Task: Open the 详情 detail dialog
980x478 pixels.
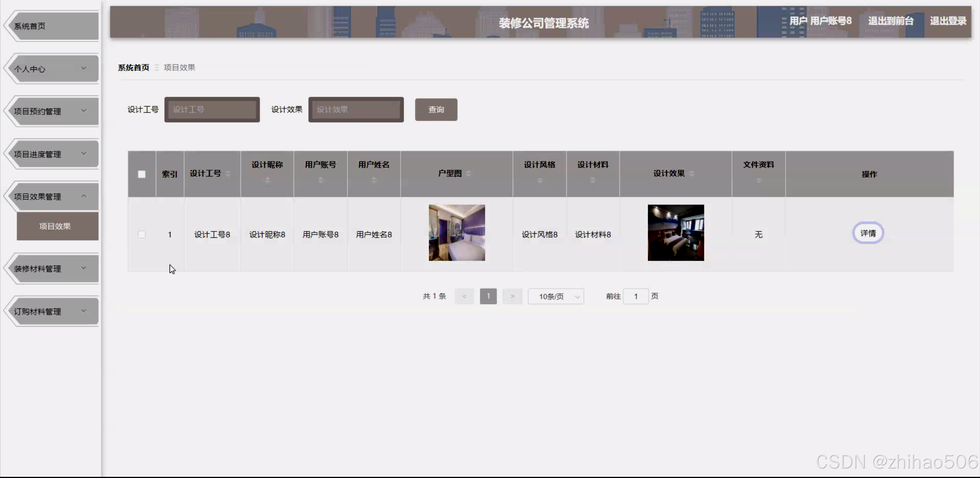Action: [868, 233]
